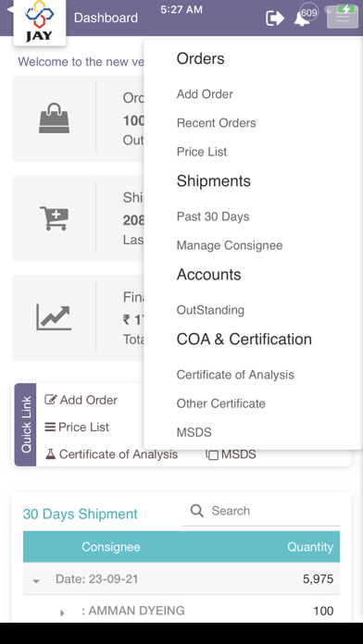Tap the finance trend chart icon
This screenshot has width=363, height=644.
click(54, 317)
